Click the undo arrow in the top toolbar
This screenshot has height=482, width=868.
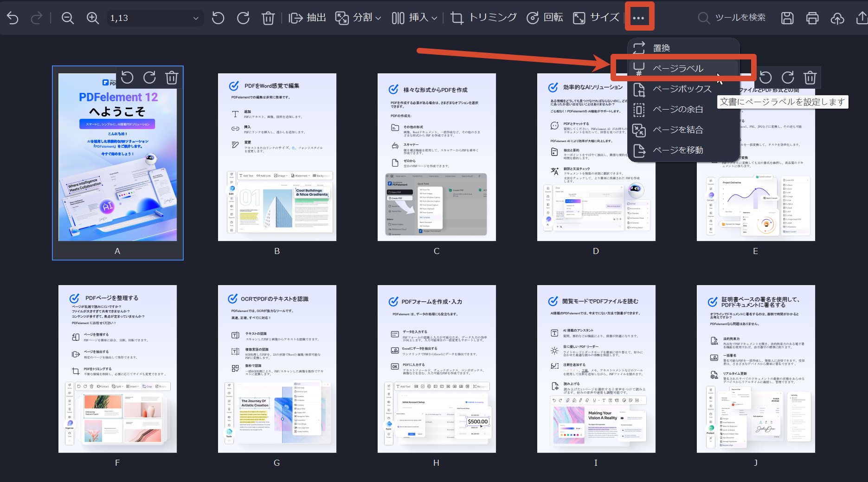click(x=13, y=18)
